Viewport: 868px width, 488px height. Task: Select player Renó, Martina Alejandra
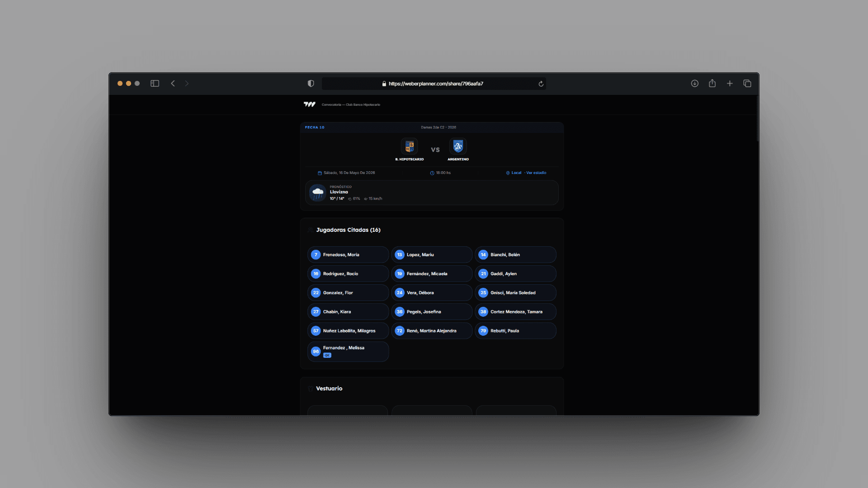432,331
